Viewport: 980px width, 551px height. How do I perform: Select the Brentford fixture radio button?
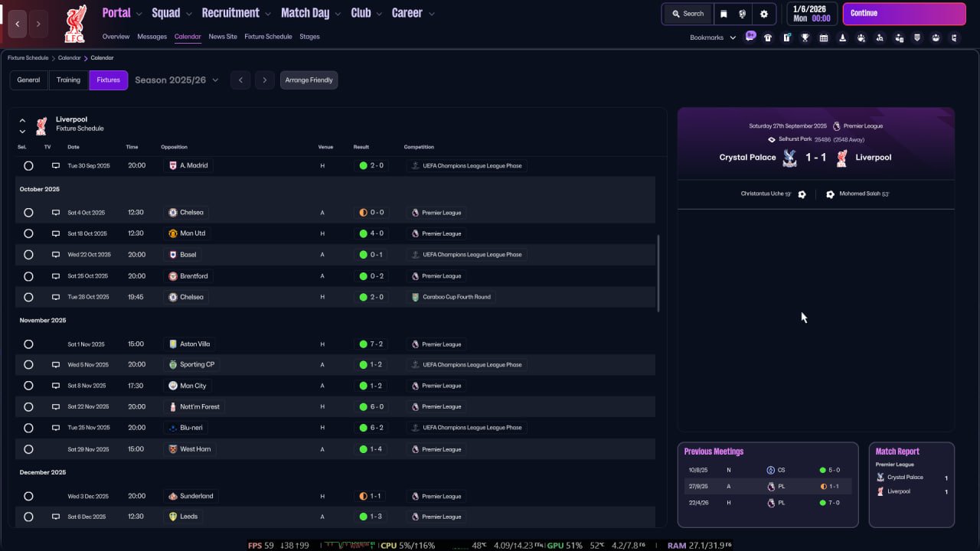(28, 276)
